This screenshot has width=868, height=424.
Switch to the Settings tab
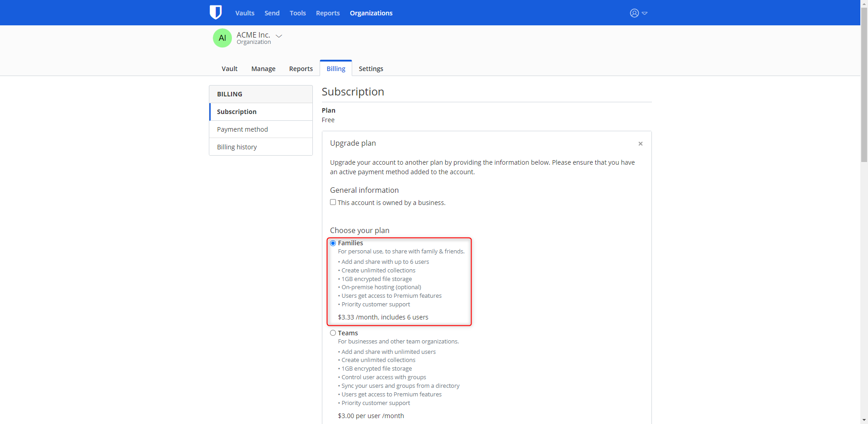coord(371,69)
